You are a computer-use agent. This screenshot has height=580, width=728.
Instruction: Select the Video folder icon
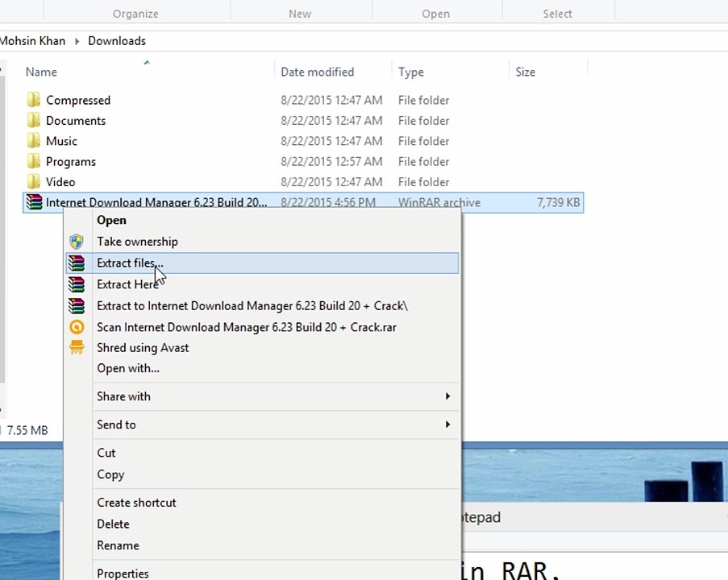pyautogui.click(x=33, y=181)
